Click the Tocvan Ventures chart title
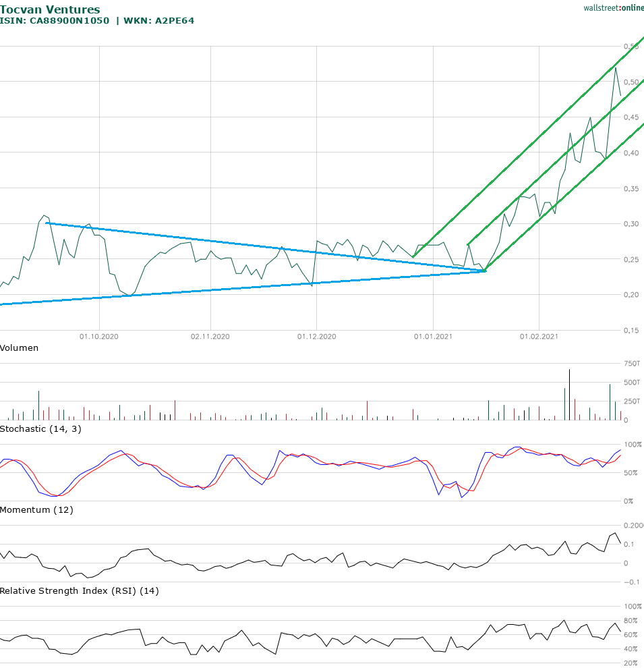This screenshot has height=668, width=644. tap(50, 9)
